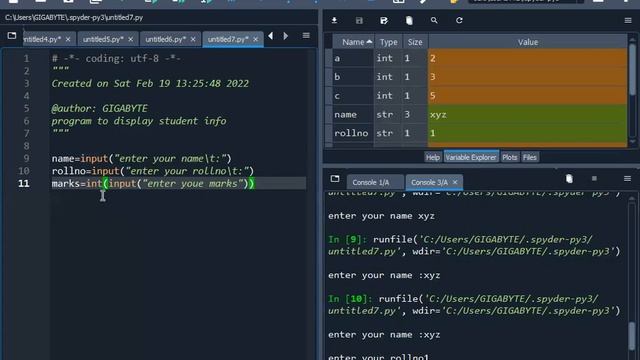Place cursor in the marks=int(input line

pos(153,183)
